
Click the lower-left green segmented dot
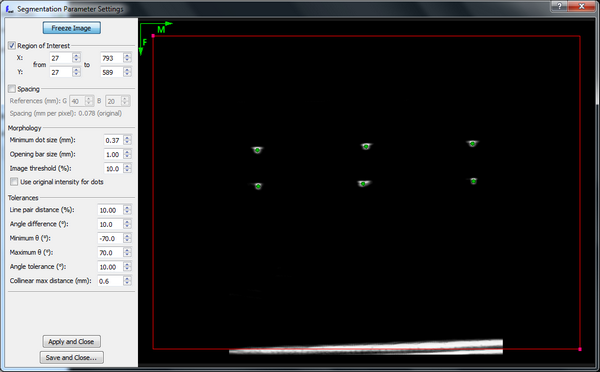coord(258,186)
